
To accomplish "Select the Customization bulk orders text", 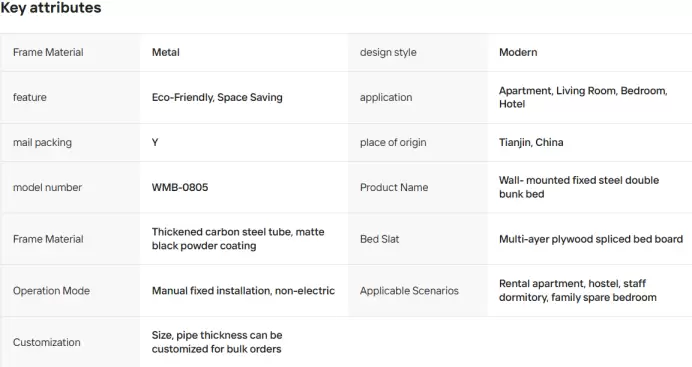I will [x=217, y=342].
